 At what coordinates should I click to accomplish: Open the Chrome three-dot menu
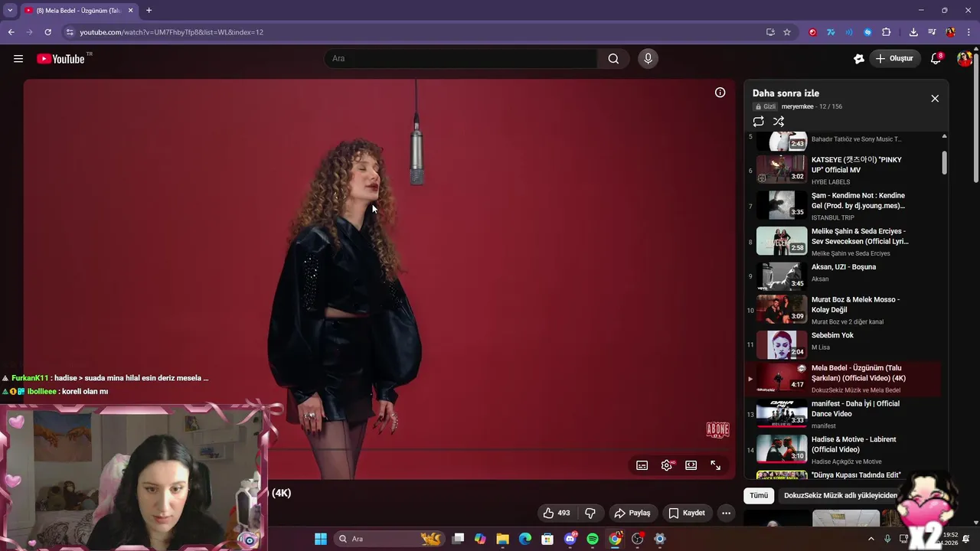(969, 32)
